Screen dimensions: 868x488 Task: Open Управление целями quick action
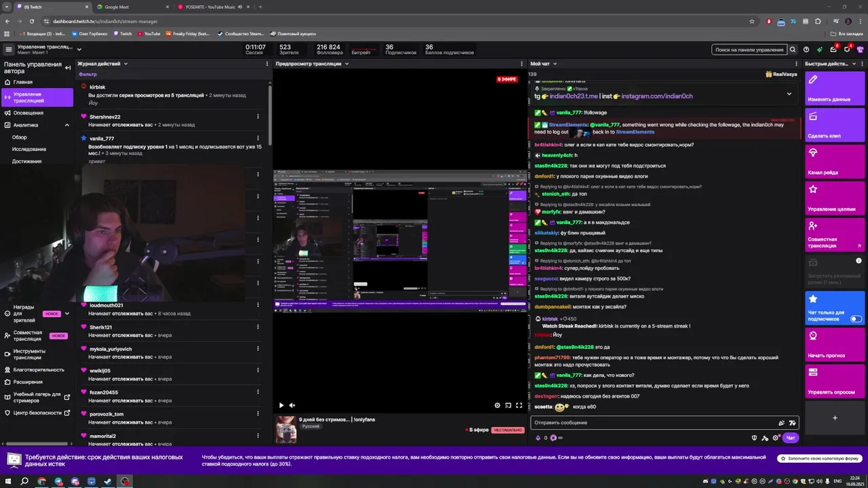click(x=835, y=197)
